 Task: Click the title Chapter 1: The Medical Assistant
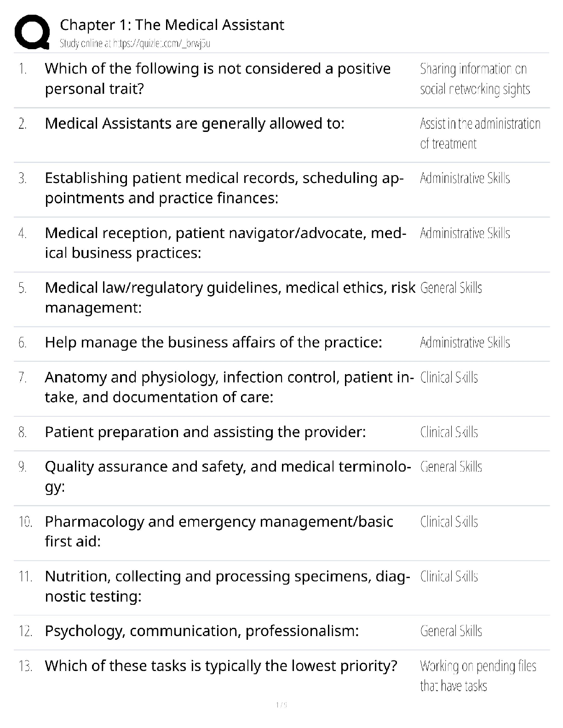click(172, 25)
